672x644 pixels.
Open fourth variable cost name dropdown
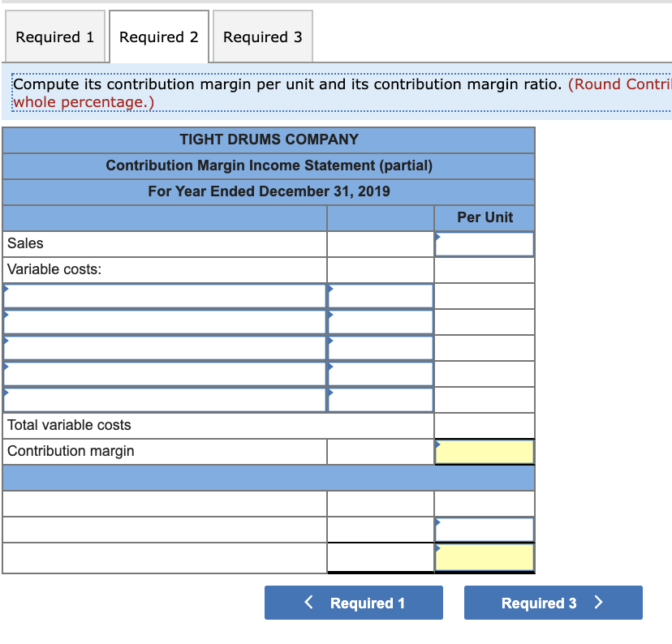[x=165, y=374]
